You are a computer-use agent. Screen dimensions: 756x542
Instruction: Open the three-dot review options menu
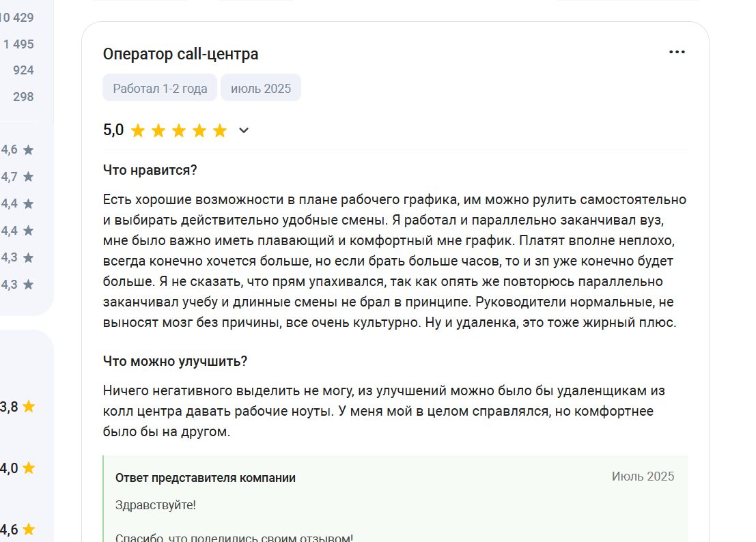click(x=677, y=52)
